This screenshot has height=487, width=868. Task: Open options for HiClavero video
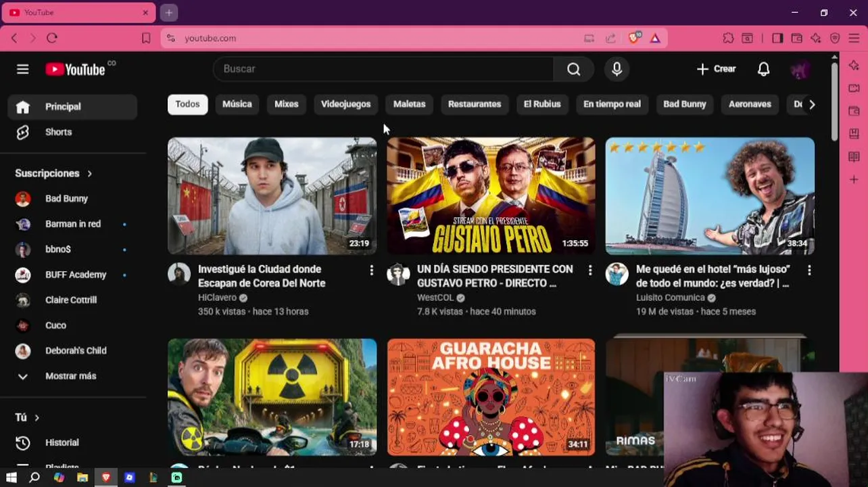[x=371, y=271]
